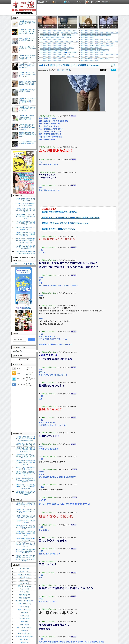Open category 結婚 恋愛 (2328)

(25, 598)
